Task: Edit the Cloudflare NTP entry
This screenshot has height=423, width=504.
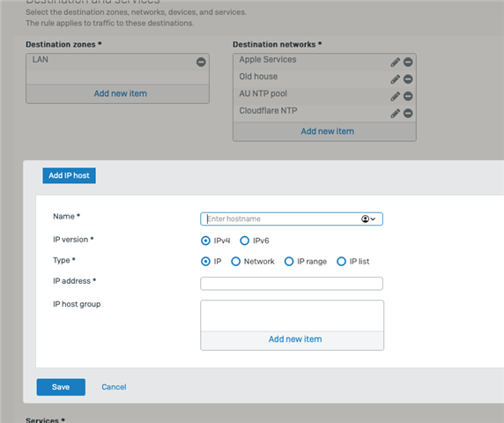Action: 395,113
